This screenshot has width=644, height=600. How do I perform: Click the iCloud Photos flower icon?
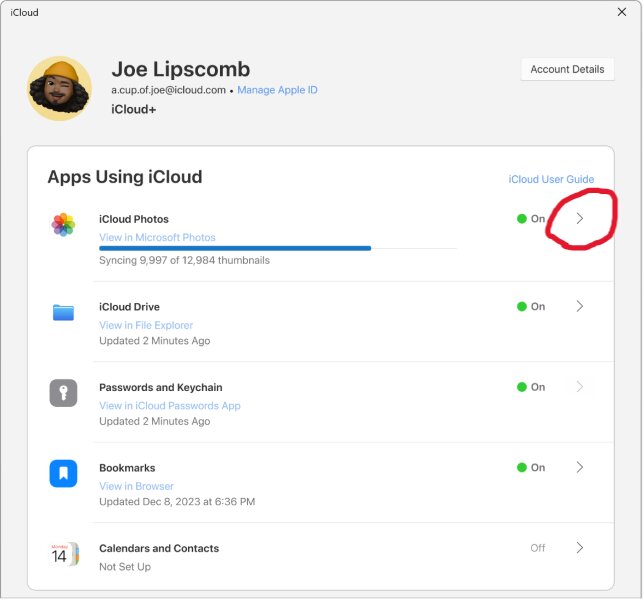click(63, 225)
